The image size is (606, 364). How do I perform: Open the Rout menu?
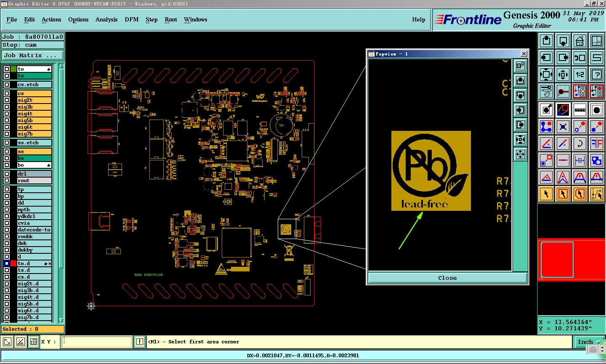tap(171, 19)
